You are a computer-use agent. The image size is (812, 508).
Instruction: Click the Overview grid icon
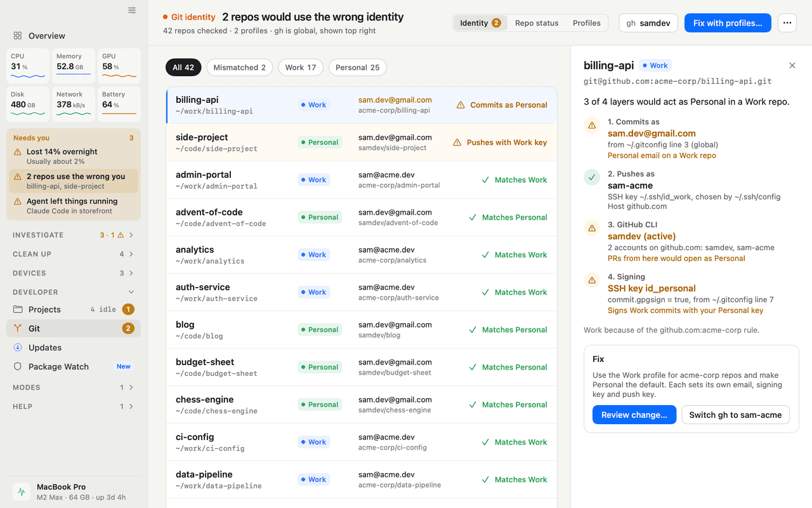pos(18,36)
